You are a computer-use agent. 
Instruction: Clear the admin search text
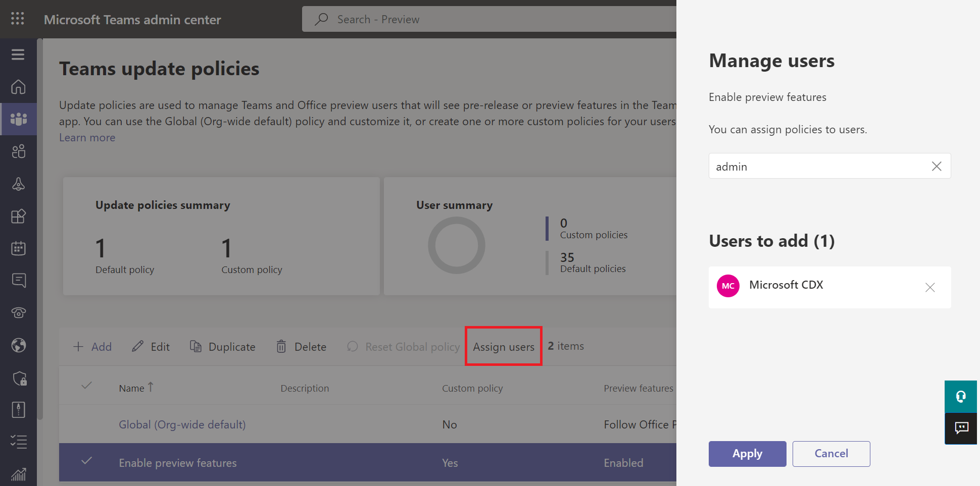[936, 166]
